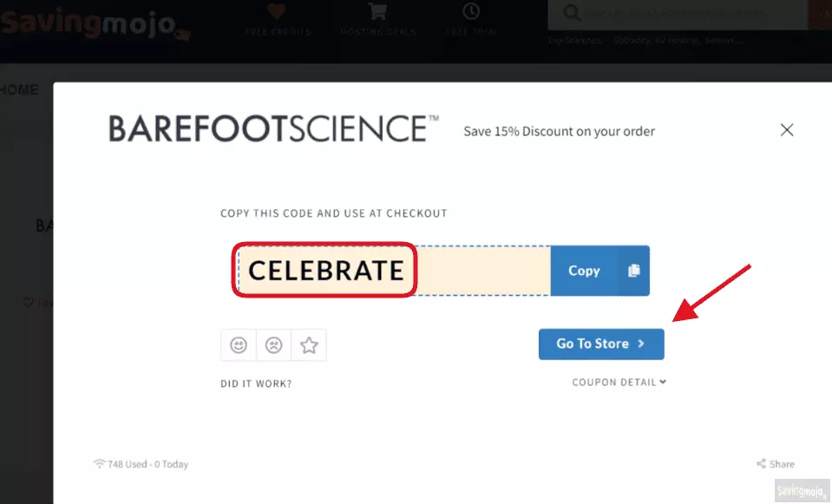Close the coupon popup dialog
This screenshot has width=832, height=504.
(787, 130)
